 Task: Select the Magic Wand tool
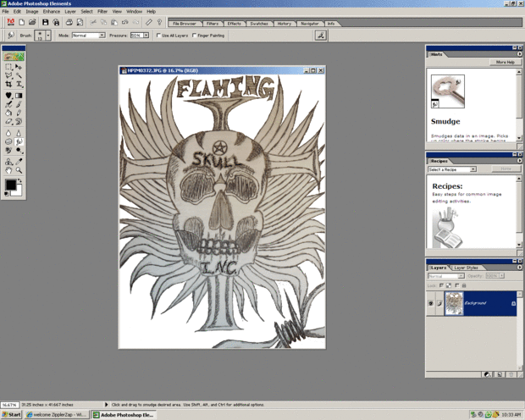pos(19,75)
